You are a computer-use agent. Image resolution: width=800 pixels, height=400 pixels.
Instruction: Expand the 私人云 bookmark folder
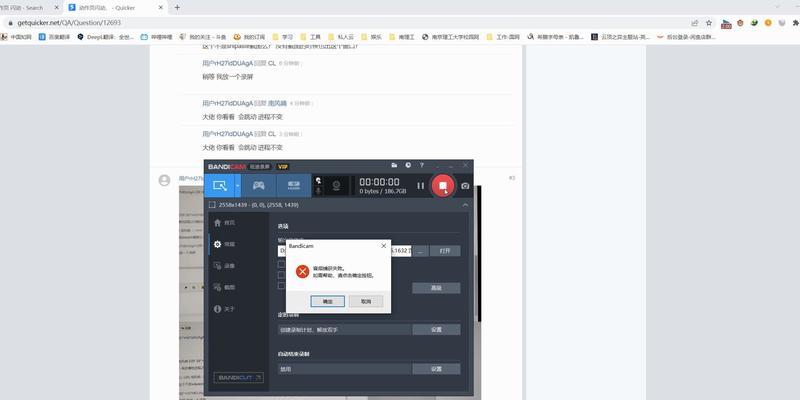tap(341, 37)
